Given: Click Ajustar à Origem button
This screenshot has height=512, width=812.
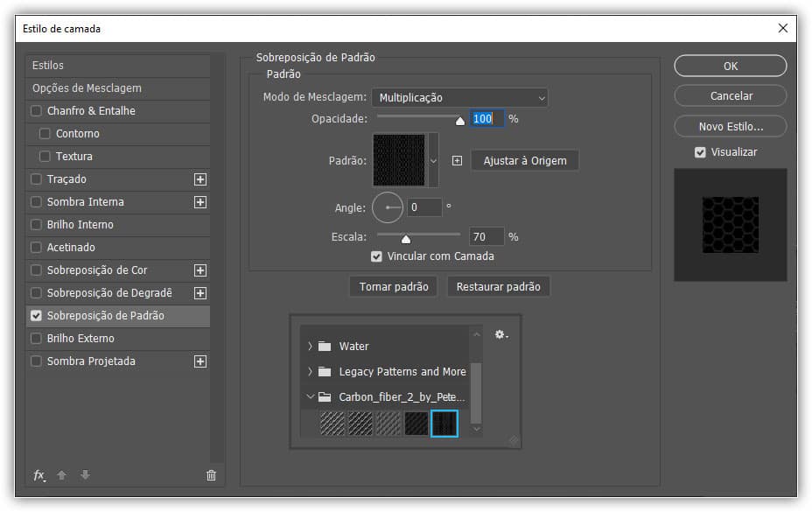Looking at the screenshot, I should point(525,161).
